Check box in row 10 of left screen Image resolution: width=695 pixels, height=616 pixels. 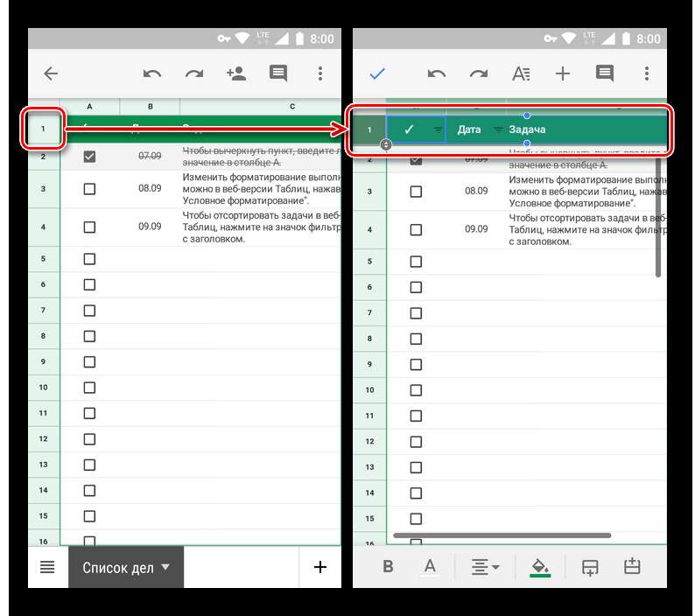click(x=89, y=388)
